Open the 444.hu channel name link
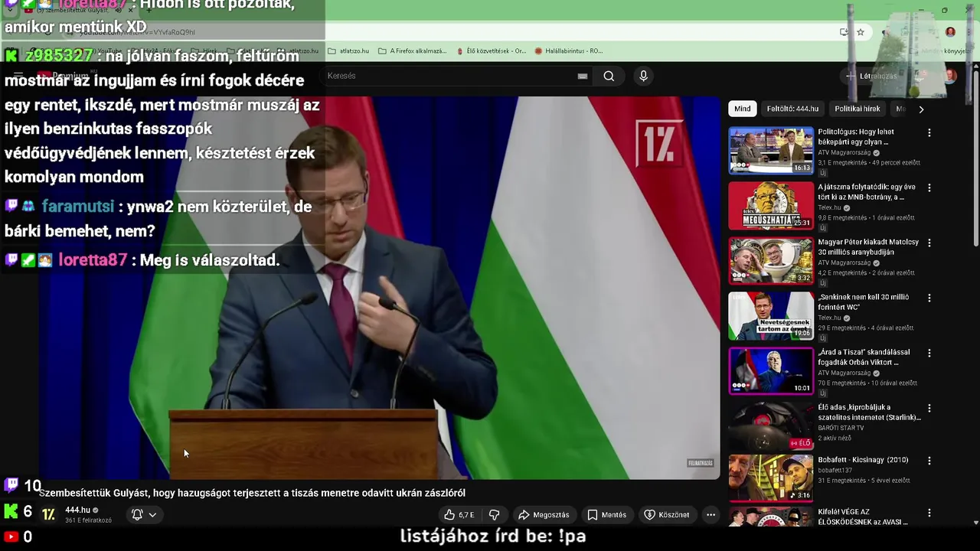This screenshot has width=980, height=551. (x=77, y=510)
